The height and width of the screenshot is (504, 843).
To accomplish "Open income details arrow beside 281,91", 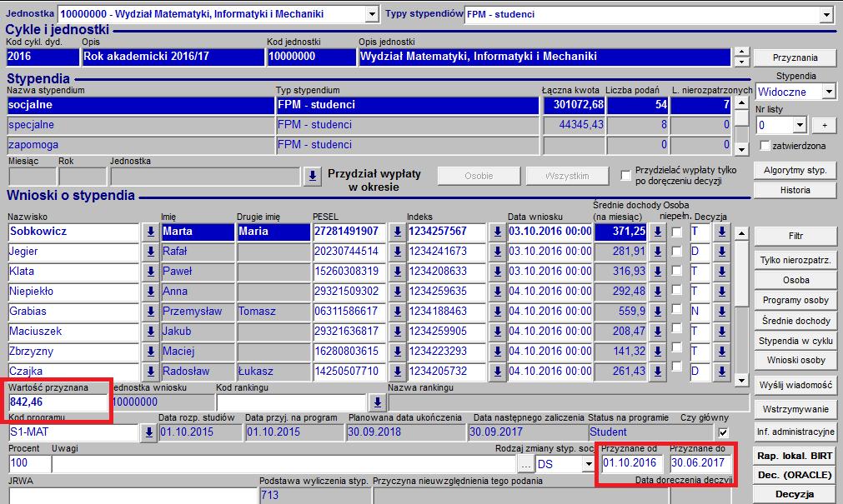I will 657,252.
